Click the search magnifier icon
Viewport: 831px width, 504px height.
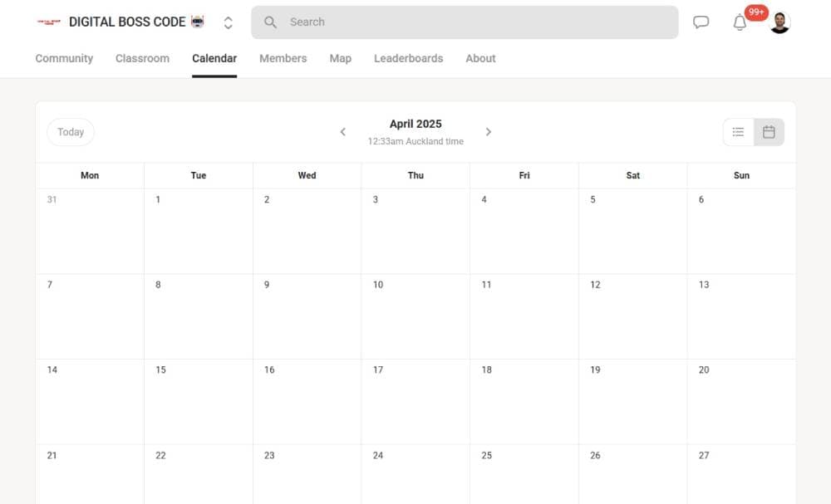tap(270, 22)
